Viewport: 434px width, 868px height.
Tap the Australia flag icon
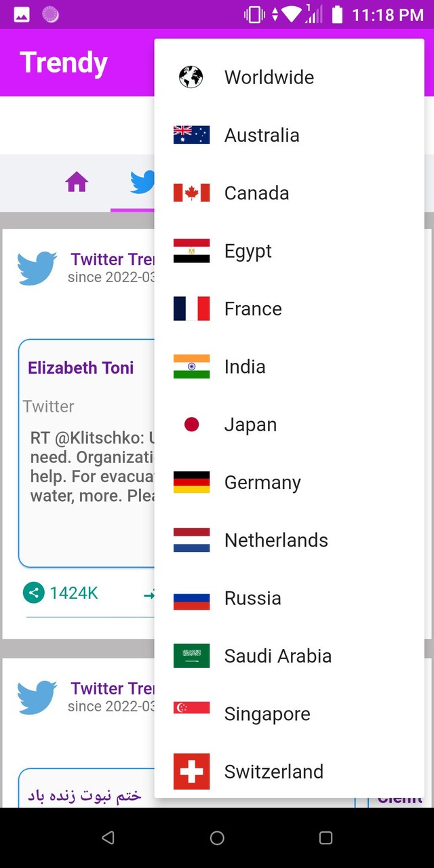coord(191,135)
